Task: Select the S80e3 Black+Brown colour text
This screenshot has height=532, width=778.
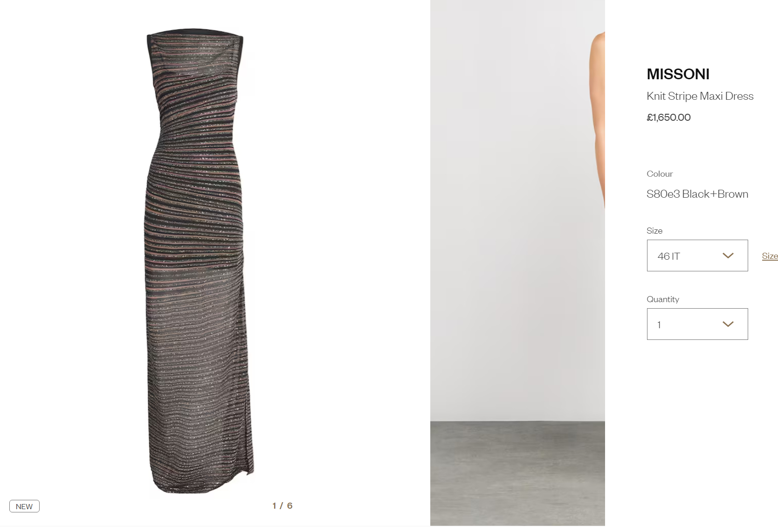Action: [697, 194]
